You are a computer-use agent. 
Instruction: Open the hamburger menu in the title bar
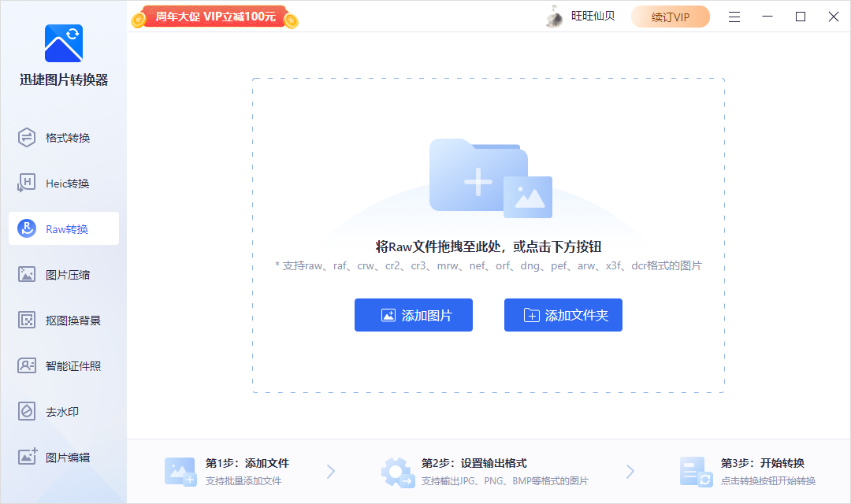point(734,16)
